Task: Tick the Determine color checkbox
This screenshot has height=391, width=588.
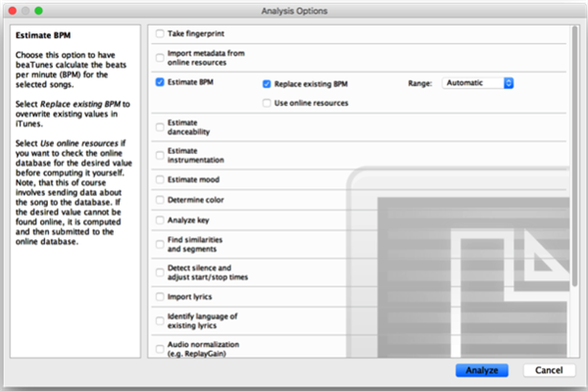Action: point(160,200)
